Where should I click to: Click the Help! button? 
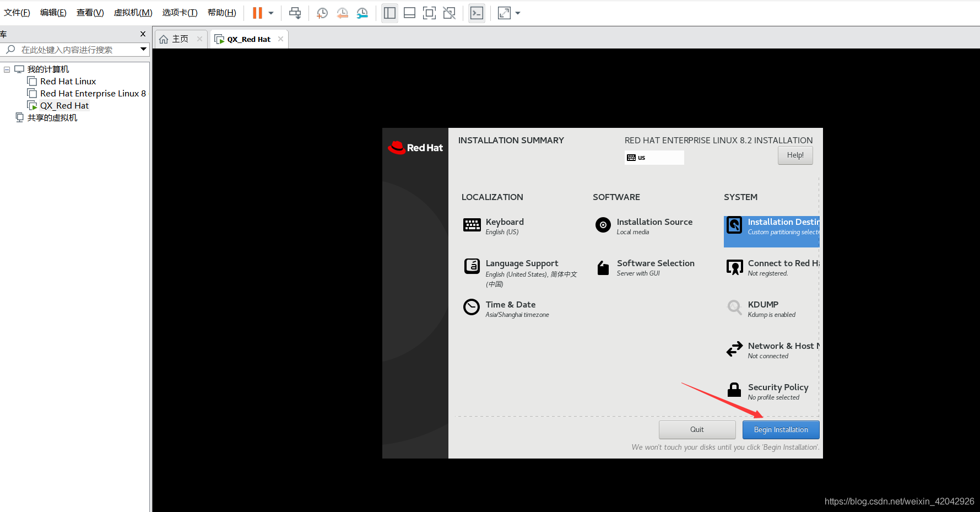795,155
